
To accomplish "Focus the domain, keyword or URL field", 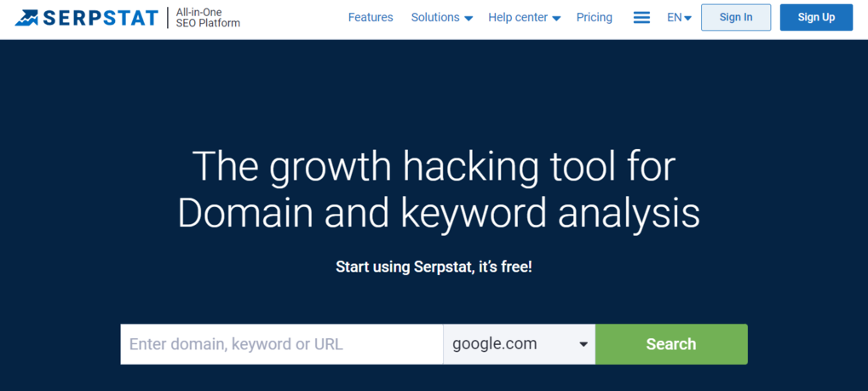I will [281, 344].
